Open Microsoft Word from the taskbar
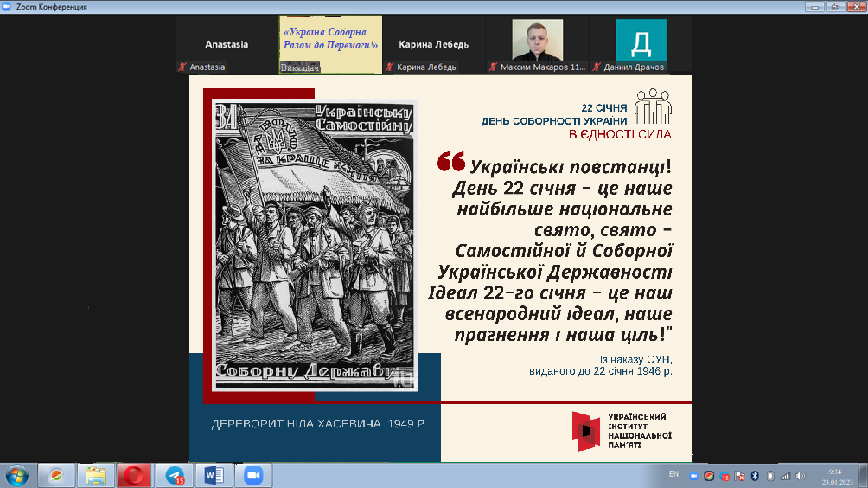The image size is (868, 488). 214,476
